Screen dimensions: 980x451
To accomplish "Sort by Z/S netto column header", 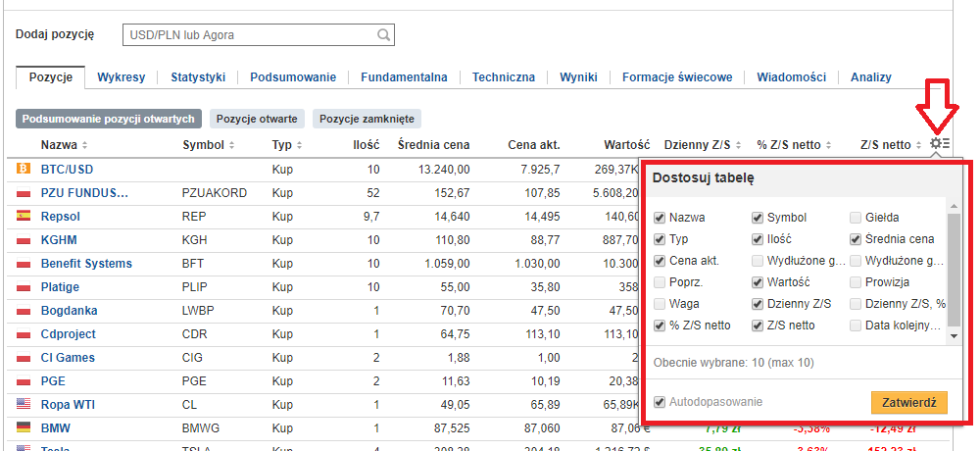I will pyautogui.click(x=891, y=145).
